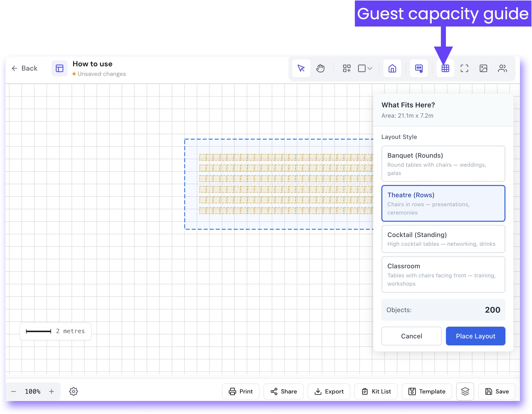Viewport: 532px width, 414px height.
Task: Click the Print button
Action: [241, 391]
